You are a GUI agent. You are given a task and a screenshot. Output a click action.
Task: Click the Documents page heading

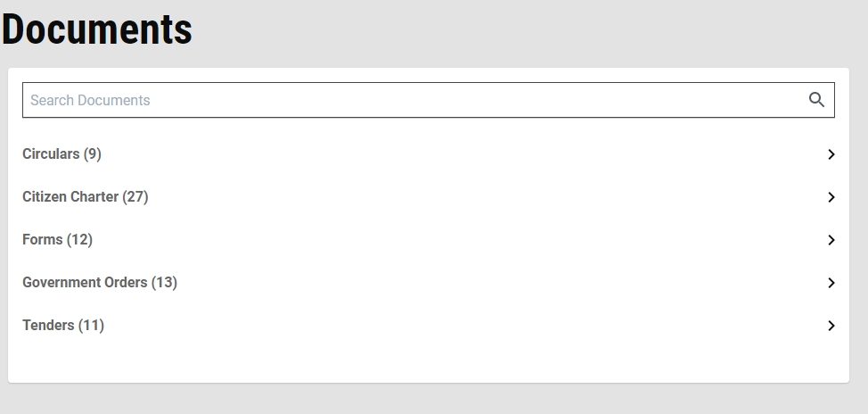click(x=97, y=29)
